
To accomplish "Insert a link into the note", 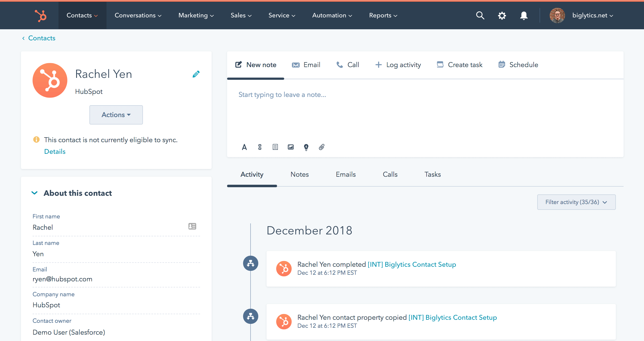I will pos(260,147).
